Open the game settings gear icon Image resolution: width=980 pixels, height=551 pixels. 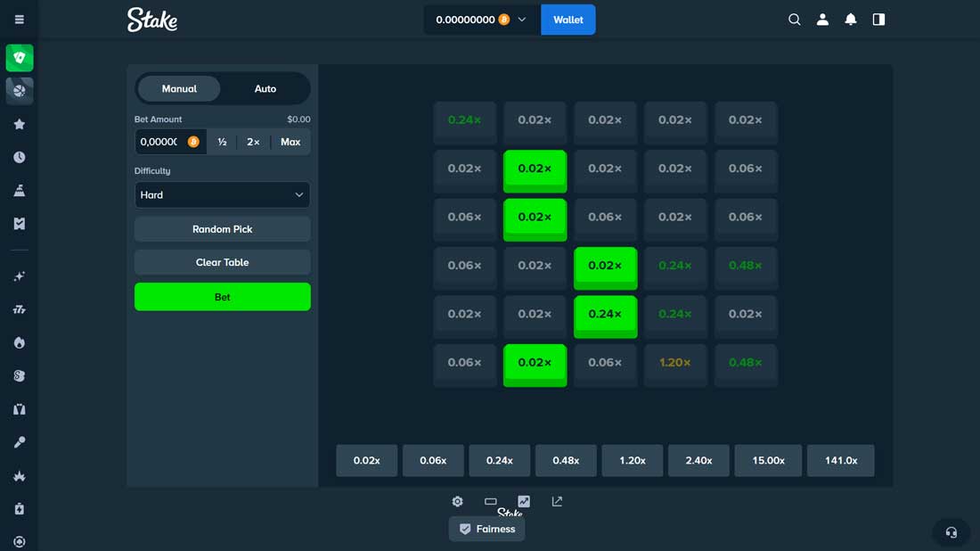pyautogui.click(x=457, y=502)
